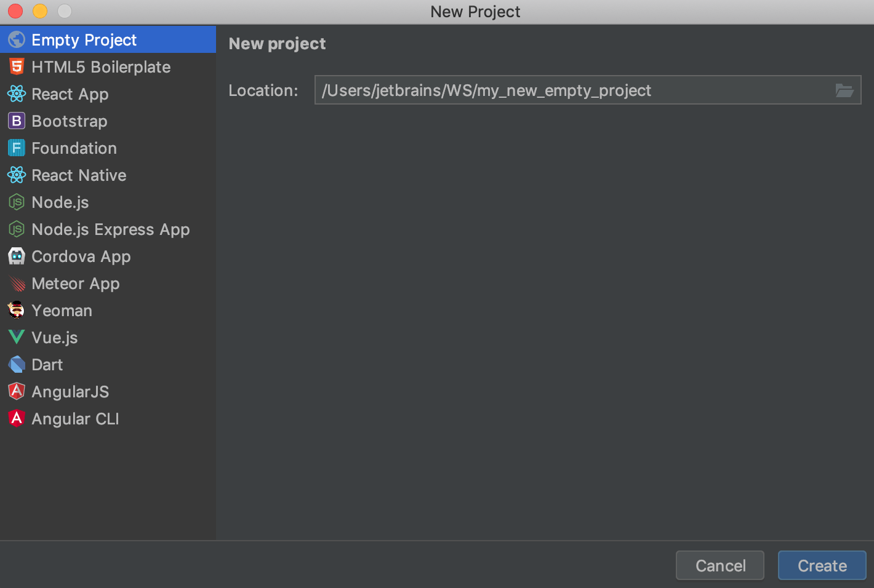
Task: Select Yeoman generator option
Action: (108, 311)
